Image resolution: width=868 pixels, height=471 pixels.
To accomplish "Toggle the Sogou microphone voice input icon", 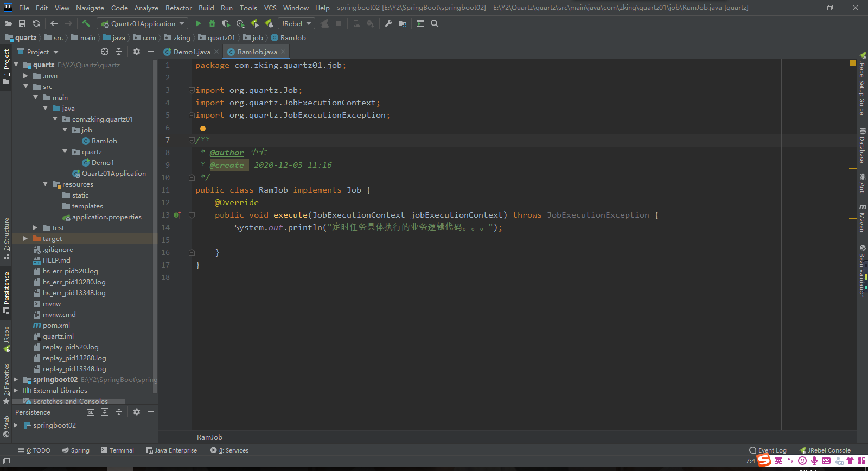I will coord(814,461).
